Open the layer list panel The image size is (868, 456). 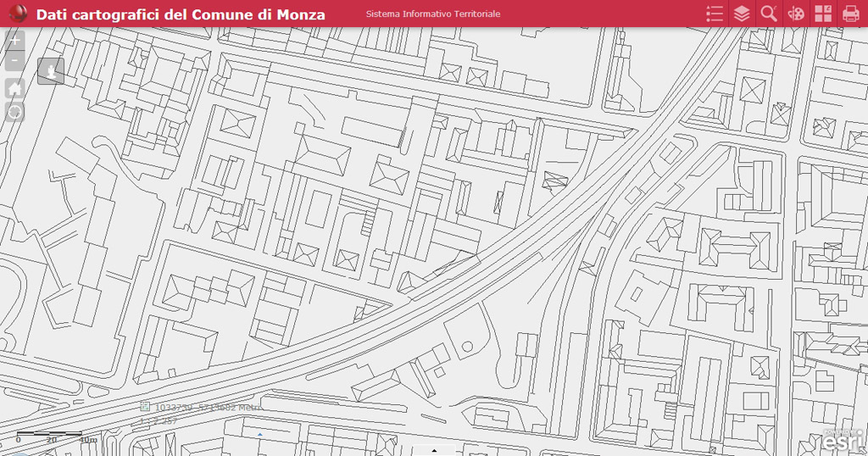742,14
